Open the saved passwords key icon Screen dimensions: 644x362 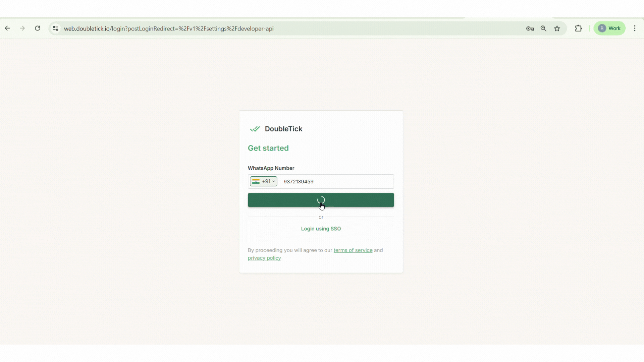[530, 28]
